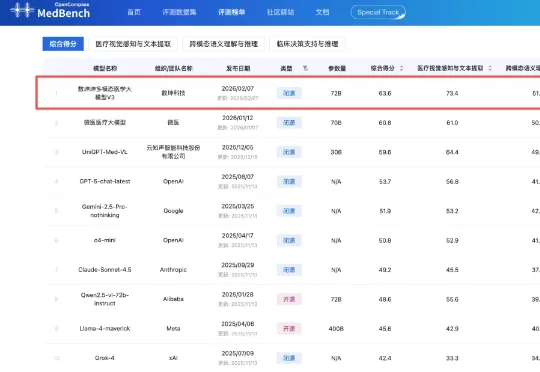
Task: Select the UniGPT-Med-VL model name
Action: pyautogui.click(x=105, y=152)
